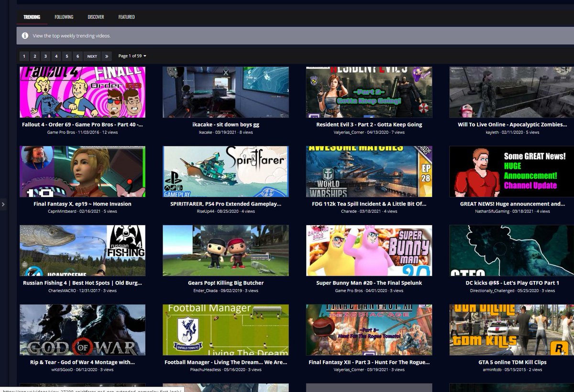Expand the left sidebar arrow
Image resolution: width=574 pixels, height=392 pixels.
coord(3,205)
